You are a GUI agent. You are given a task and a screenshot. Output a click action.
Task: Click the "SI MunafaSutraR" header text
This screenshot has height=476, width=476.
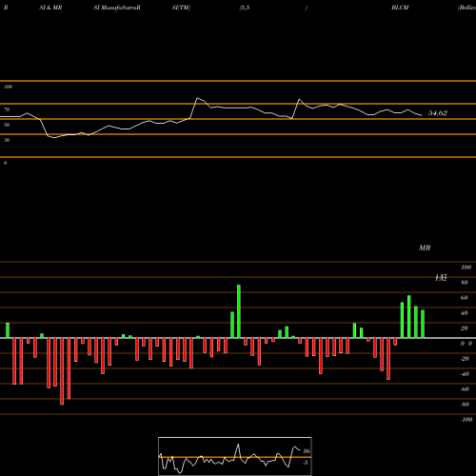click(x=117, y=8)
